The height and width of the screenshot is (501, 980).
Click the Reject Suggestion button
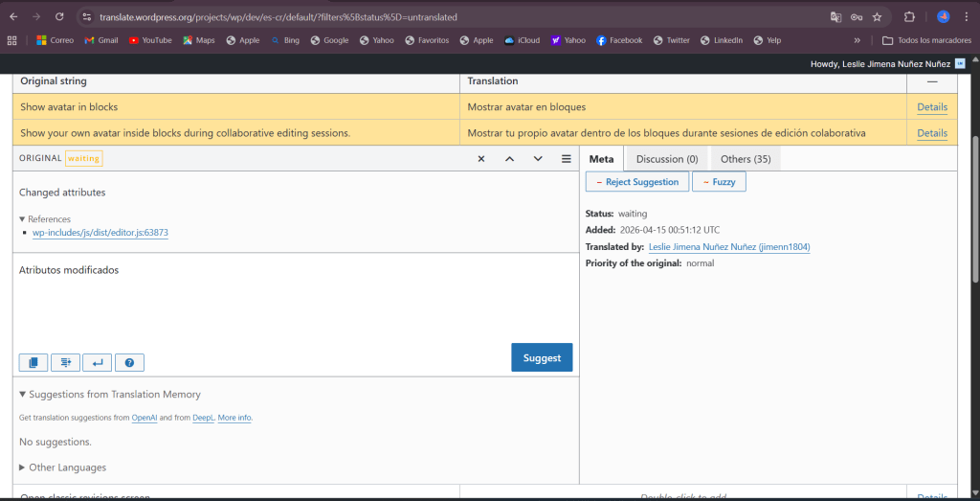[637, 182]
